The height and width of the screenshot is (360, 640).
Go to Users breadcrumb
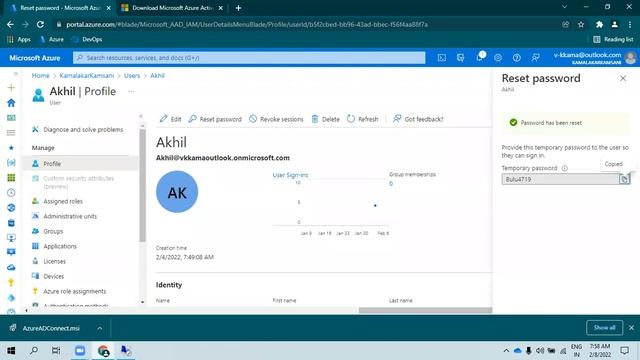click(132, 76)
